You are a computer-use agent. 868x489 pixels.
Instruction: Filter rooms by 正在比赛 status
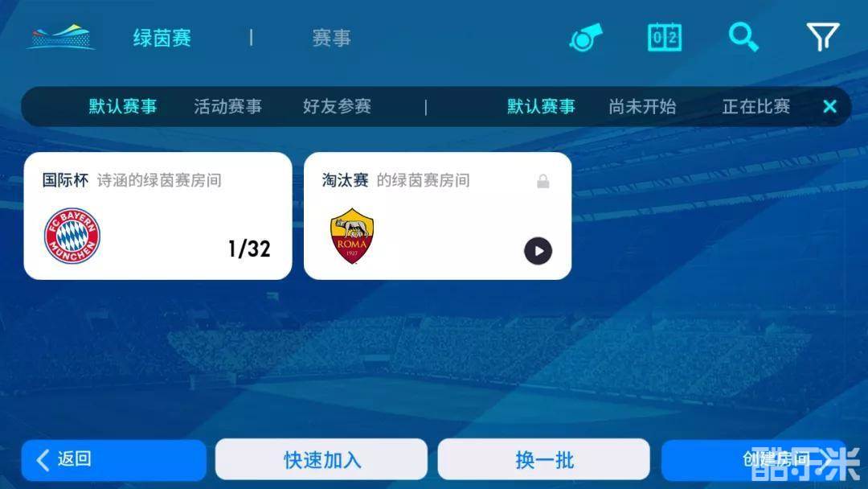(x=755, y=106)
